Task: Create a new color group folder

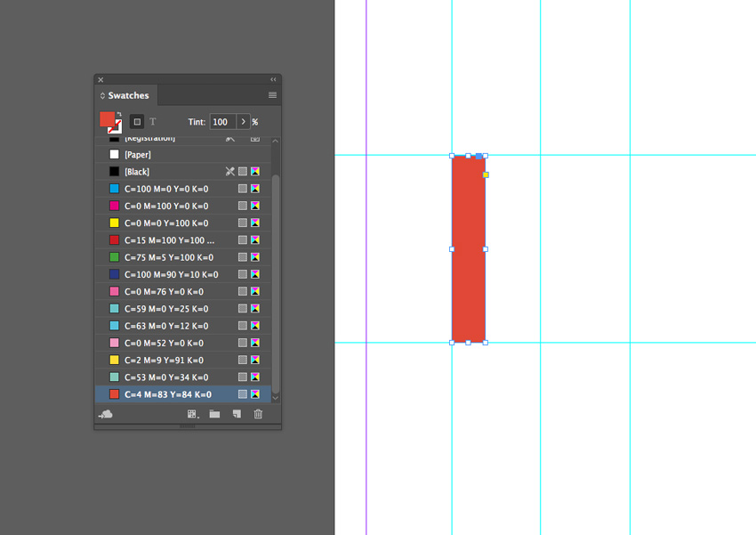Action: point(214,414)
